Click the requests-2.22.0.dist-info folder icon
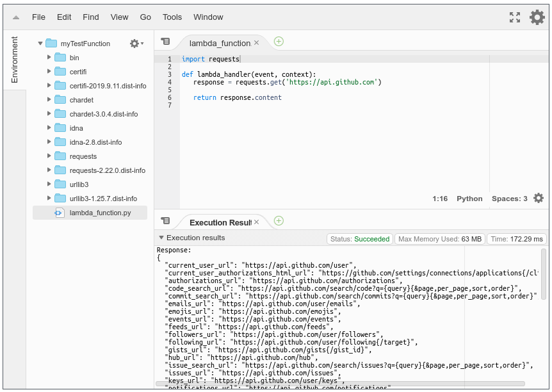 [60, 170]
